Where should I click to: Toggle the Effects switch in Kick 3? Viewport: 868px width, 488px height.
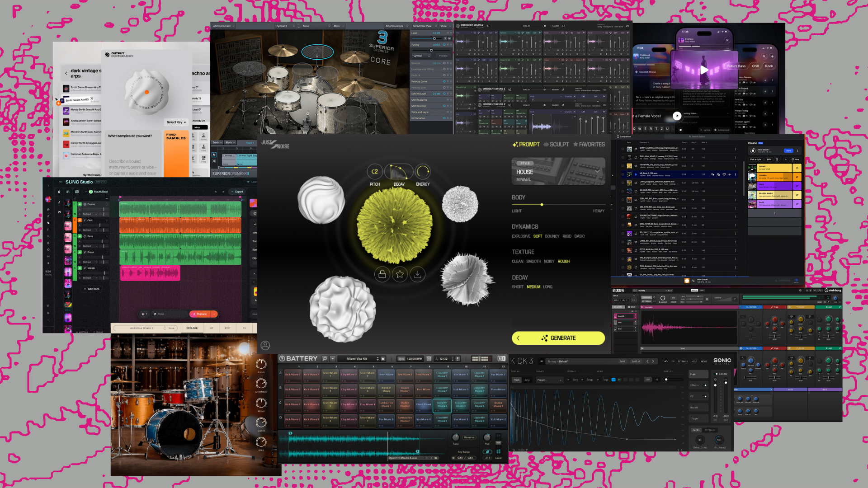(x=705, y=385)
